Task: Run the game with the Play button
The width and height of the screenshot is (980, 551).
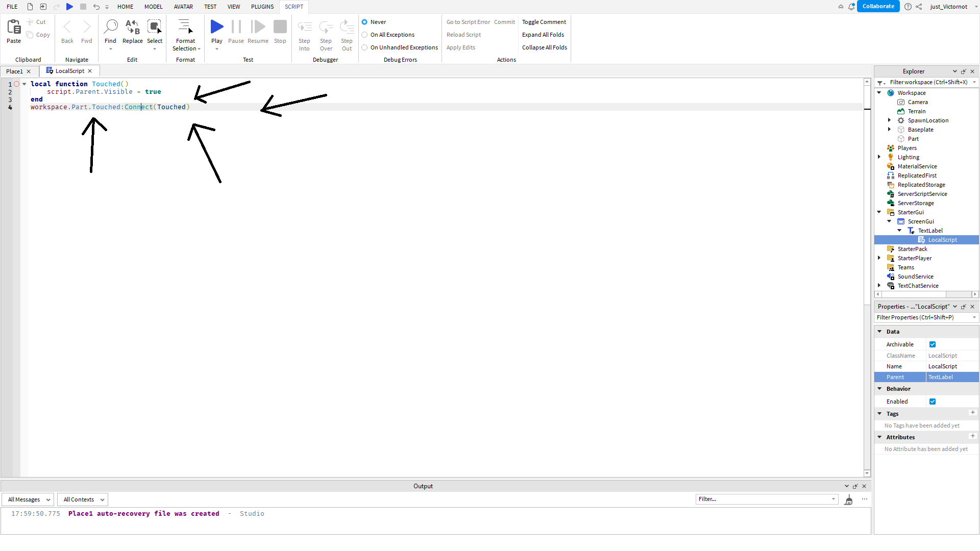Action: click(x=216, y=28)
